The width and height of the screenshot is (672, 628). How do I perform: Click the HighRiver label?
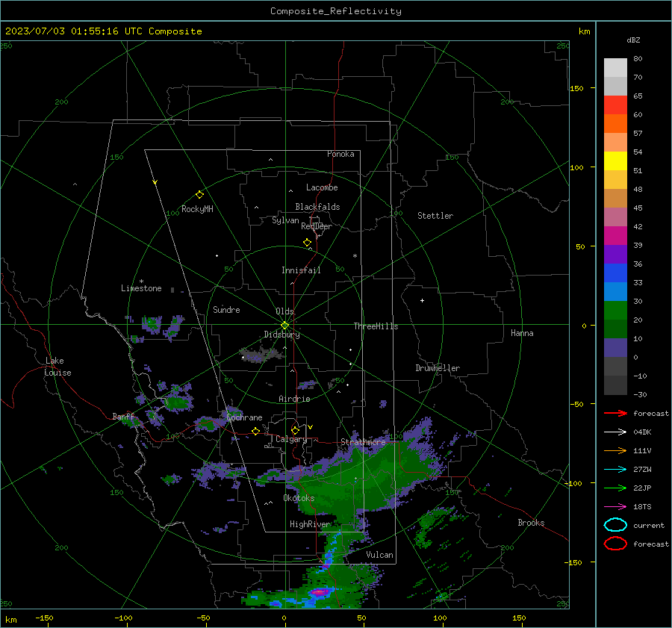(310, 524)
